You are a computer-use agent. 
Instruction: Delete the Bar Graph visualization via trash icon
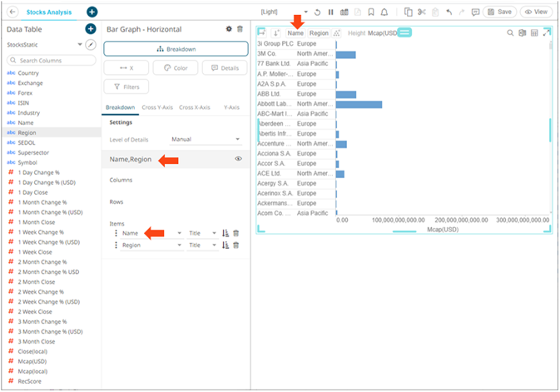[x=240, y=29]
